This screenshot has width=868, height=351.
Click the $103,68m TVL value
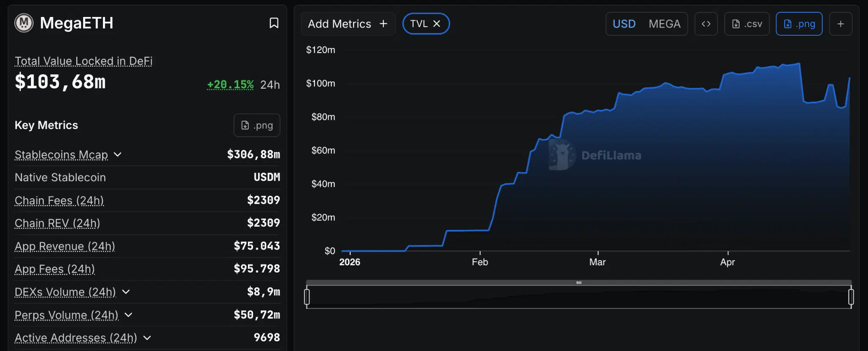[x=60, y=81]
